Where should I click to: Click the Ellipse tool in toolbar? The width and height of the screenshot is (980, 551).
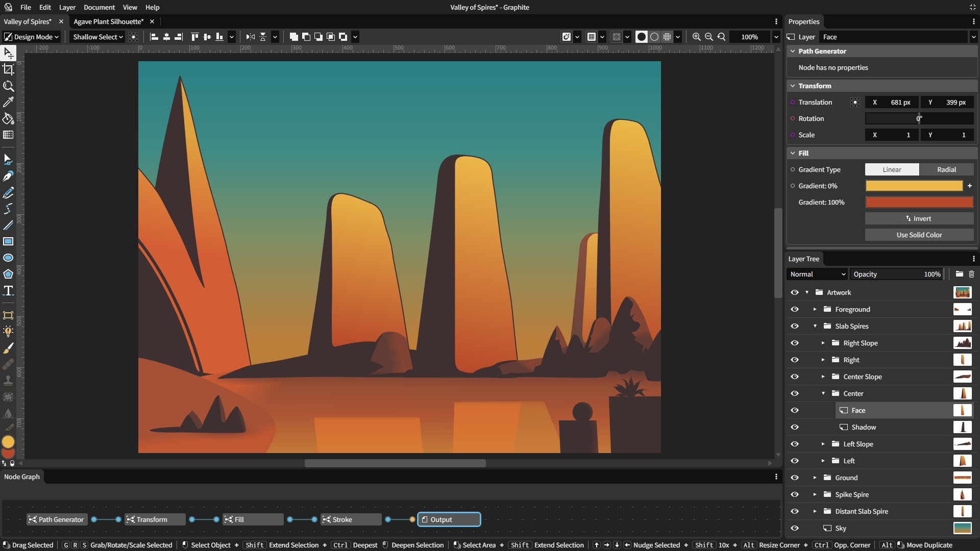coord(8,258)
